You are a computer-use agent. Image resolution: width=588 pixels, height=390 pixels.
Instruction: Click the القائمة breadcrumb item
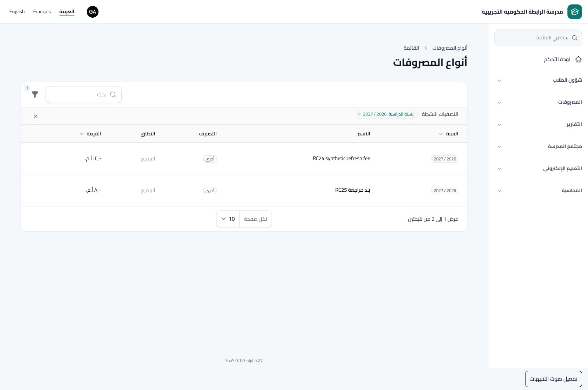tap(411, 48)
